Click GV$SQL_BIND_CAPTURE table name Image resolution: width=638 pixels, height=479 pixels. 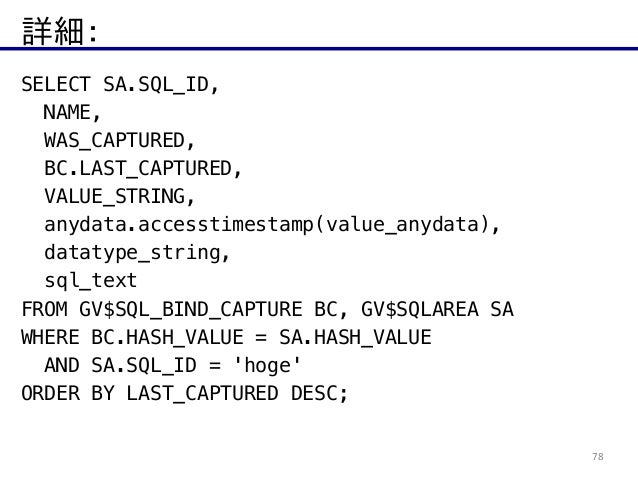191,309
